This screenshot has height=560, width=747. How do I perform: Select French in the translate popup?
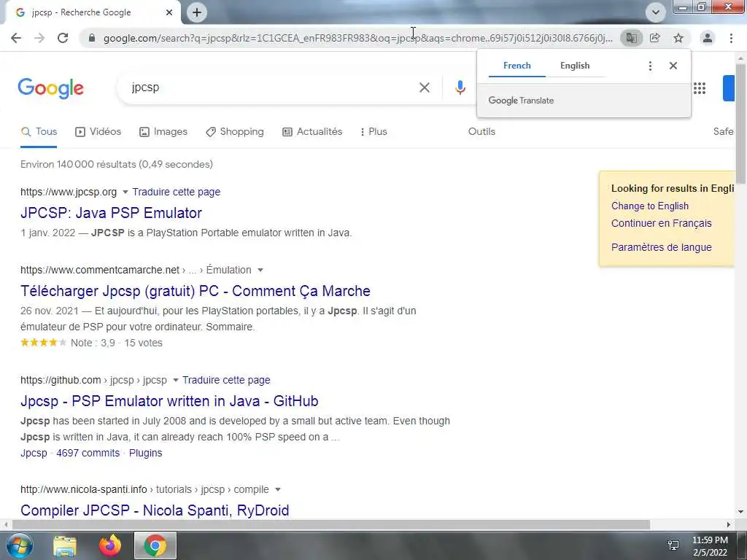click(517, 66)
